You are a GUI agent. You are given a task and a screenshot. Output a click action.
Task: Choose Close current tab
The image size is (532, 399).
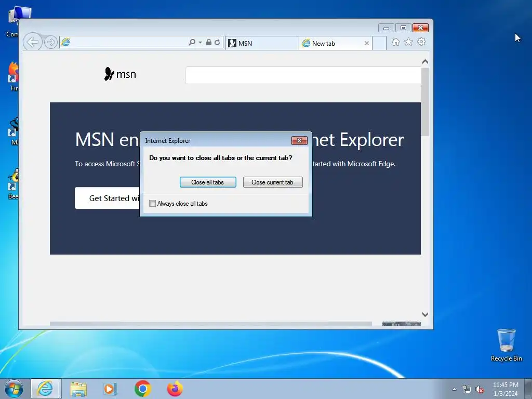(273, 182)
